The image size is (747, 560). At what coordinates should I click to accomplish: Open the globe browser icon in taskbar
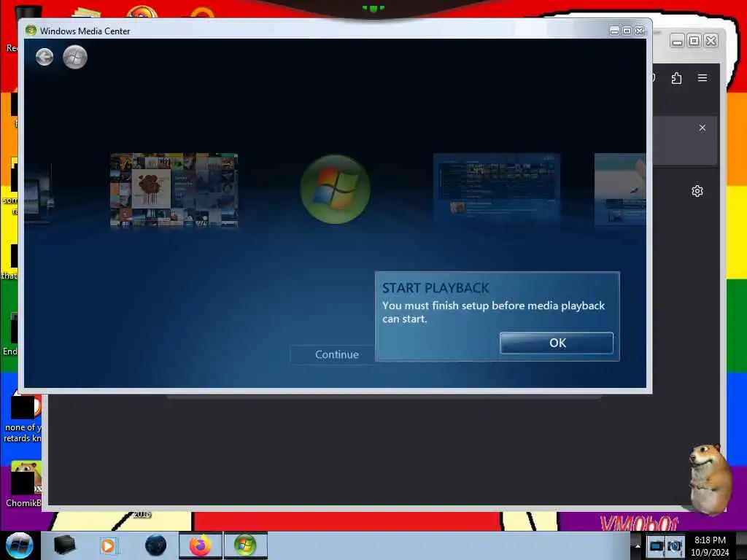tap(156, 545)
